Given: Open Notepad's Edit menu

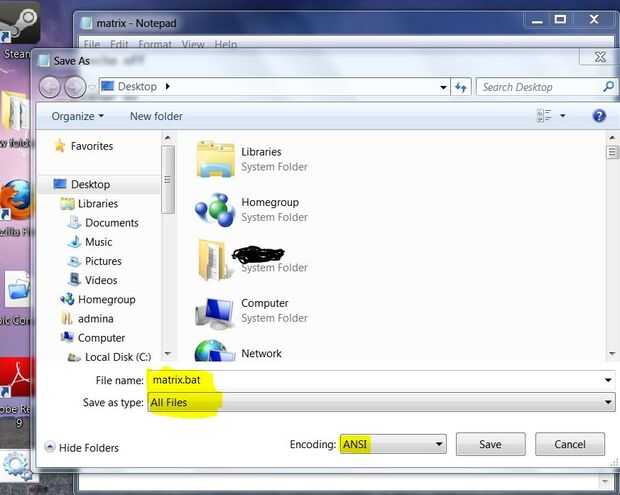Looking at the screenshot, I should tap(119, 44).
